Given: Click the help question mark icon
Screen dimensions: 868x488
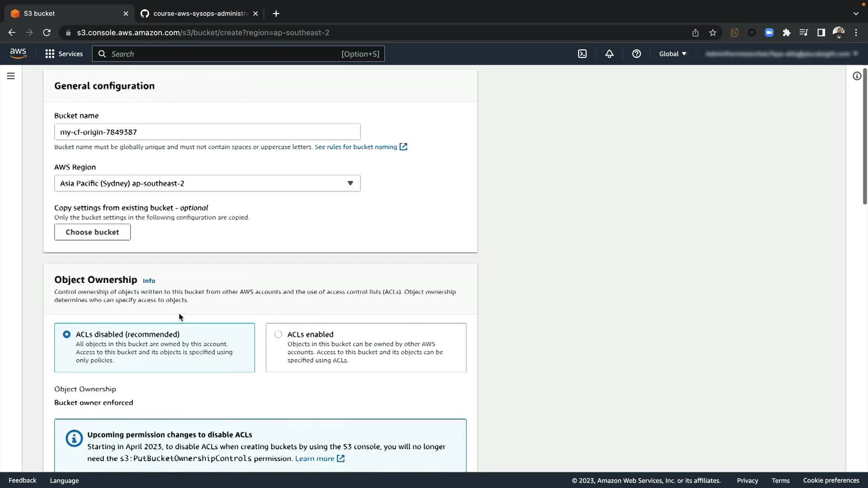Looking at the screenshot, I should point(637,54).
